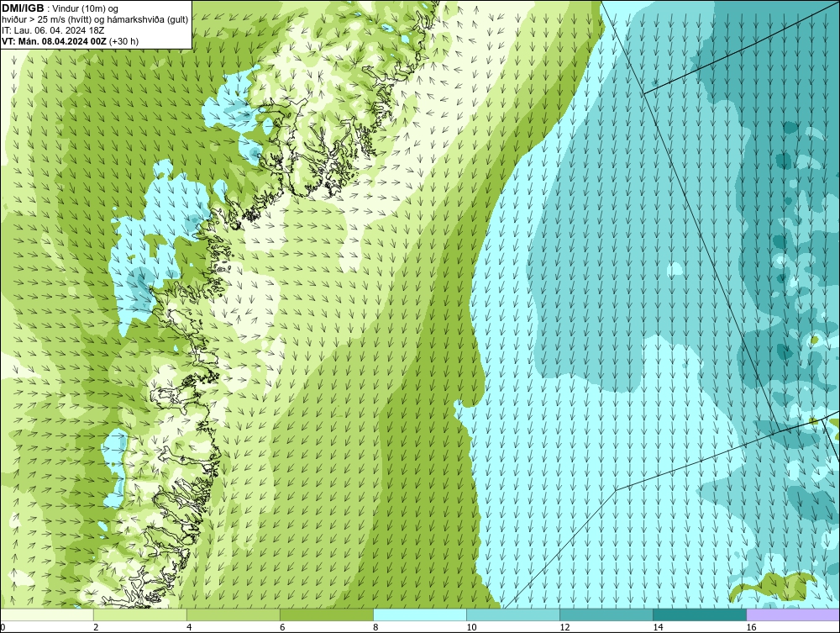Click the 12–14 m/s medium teal swatch
The height and width of the screenshot is (633, 840).
(x=606, y=615)
